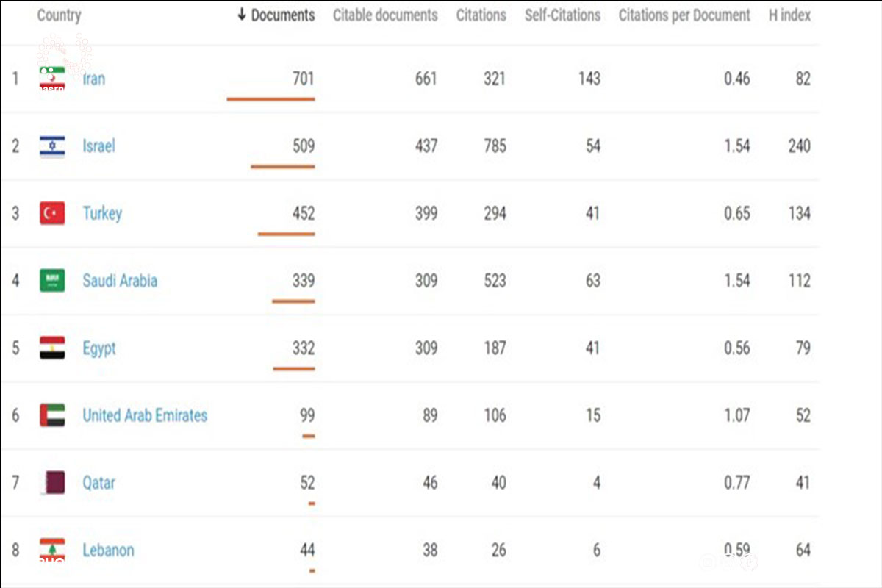Select the H index column header
882x588 pixels.
pyautogui.click(x=789, y=15)
